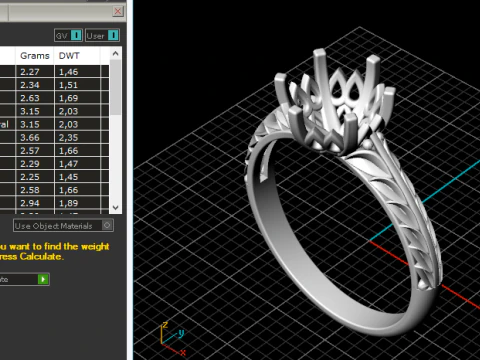Select the 1,45 DWT cell
480x360 pixels.
point(77,177)
